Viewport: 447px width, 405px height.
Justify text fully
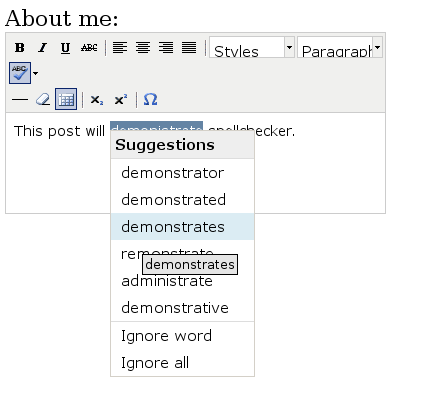coord(189,48)
